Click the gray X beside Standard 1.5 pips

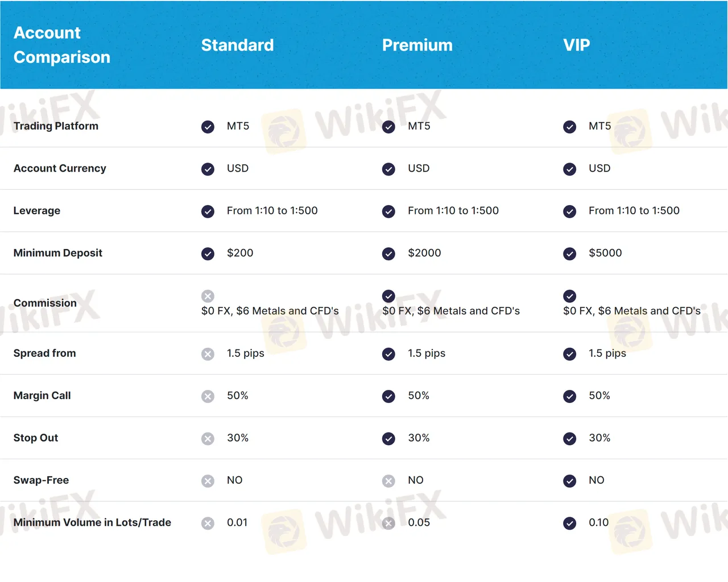click(208, 354)
